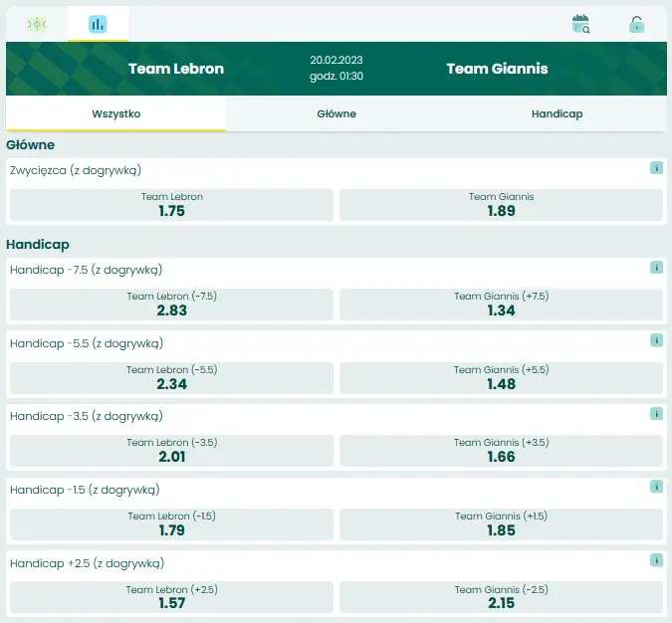The height and width of the screenshot is (623, 672).
Task: Choose Team Giannis (-2.5) odds 2.15
Action: (501, 597)
